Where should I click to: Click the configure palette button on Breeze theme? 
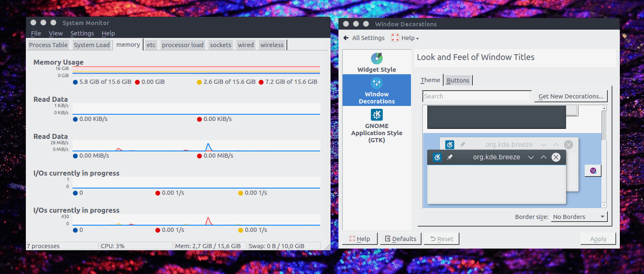[593, 171]
